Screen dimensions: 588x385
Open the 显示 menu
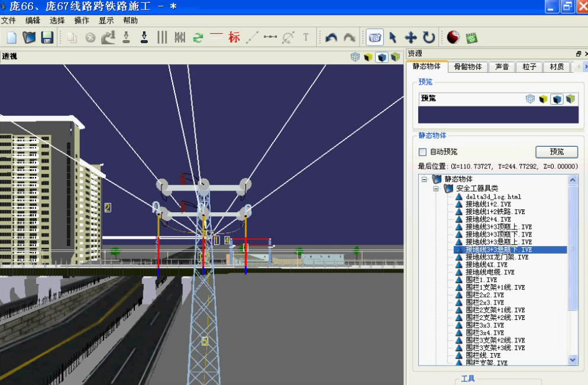[106, 20]
